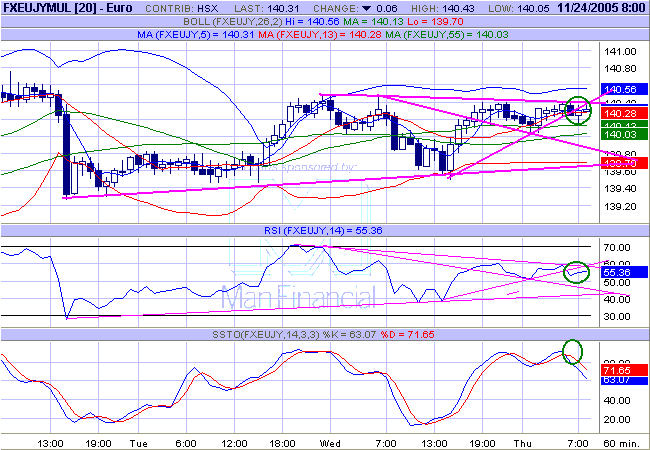Click the 11/24/2005 8:00 timestamp
The image size is (650, 450).
point(601,8)
